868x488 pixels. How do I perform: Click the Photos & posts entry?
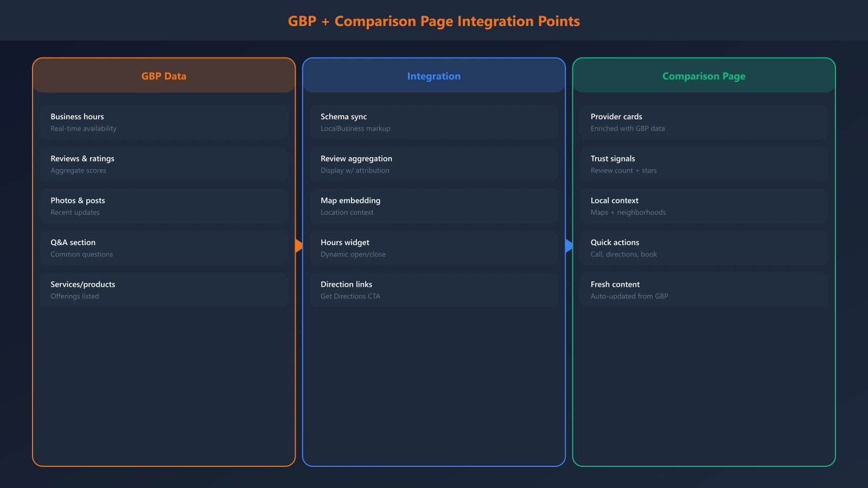(x=164, y=206)
